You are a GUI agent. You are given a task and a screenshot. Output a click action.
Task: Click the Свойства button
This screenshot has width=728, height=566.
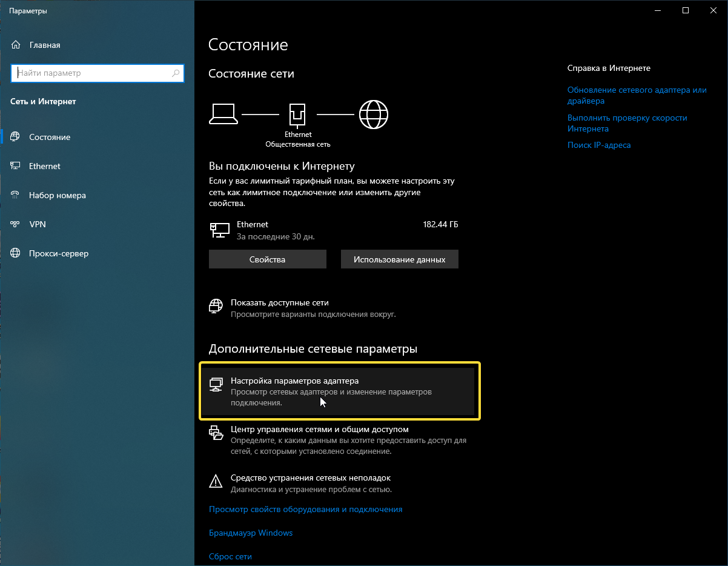tap(268, 259)
